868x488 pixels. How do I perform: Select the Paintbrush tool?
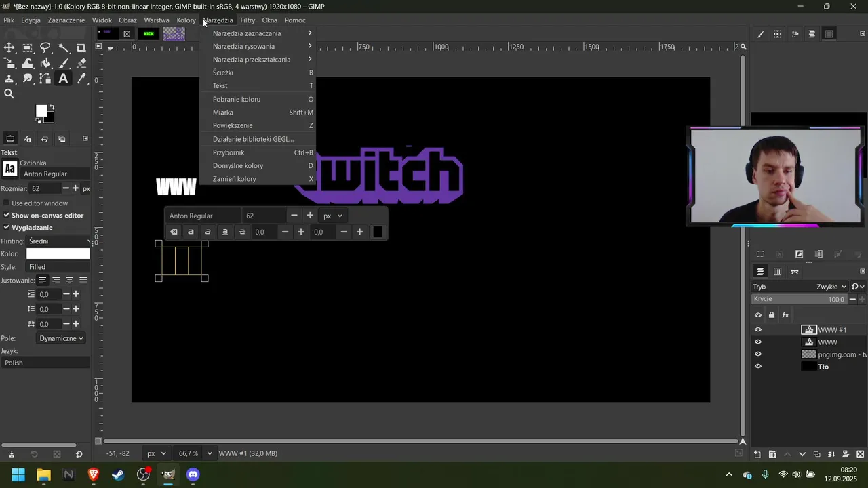click(64, 63)
